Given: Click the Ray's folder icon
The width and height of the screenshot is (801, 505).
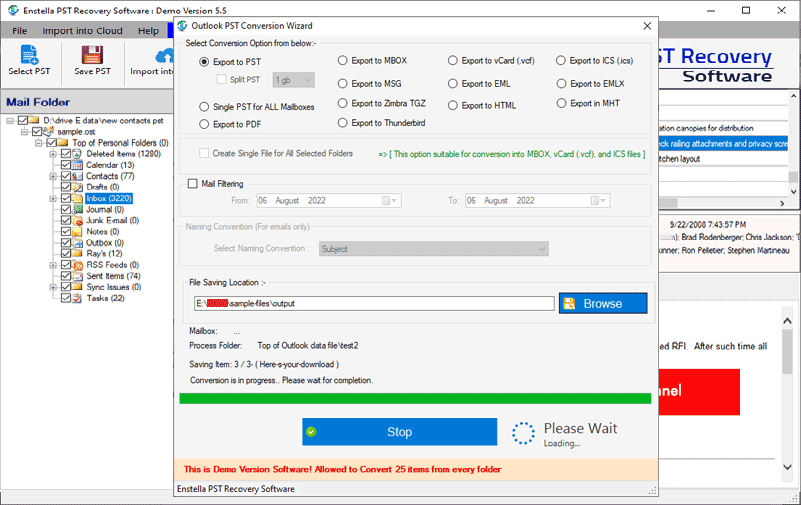Looking at the screenshot, I should 77,253.
